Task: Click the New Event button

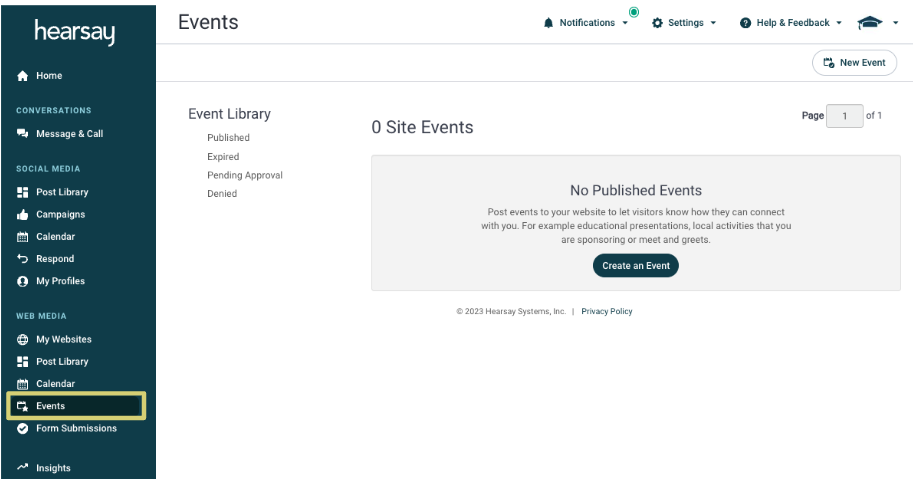Action: (x=854, y=63)
